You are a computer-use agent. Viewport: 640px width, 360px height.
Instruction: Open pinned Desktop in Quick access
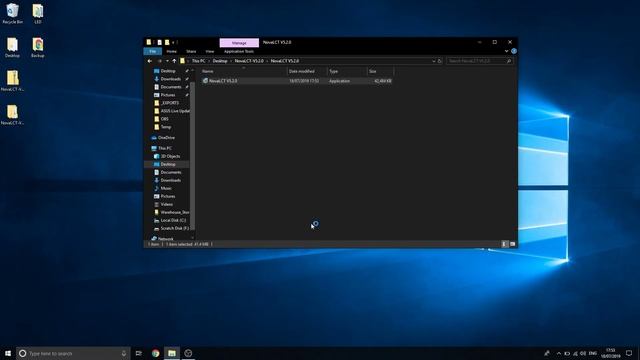click(x=168, y=71)
